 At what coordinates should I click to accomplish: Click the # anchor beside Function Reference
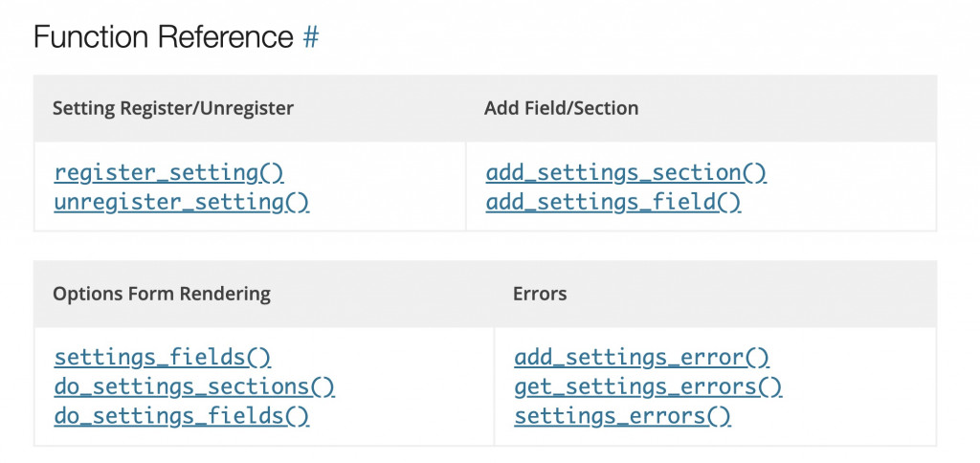tap(310, 37)
